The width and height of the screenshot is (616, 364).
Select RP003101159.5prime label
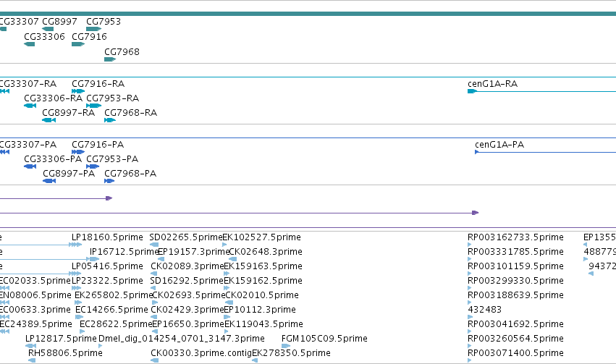[515, 266]
